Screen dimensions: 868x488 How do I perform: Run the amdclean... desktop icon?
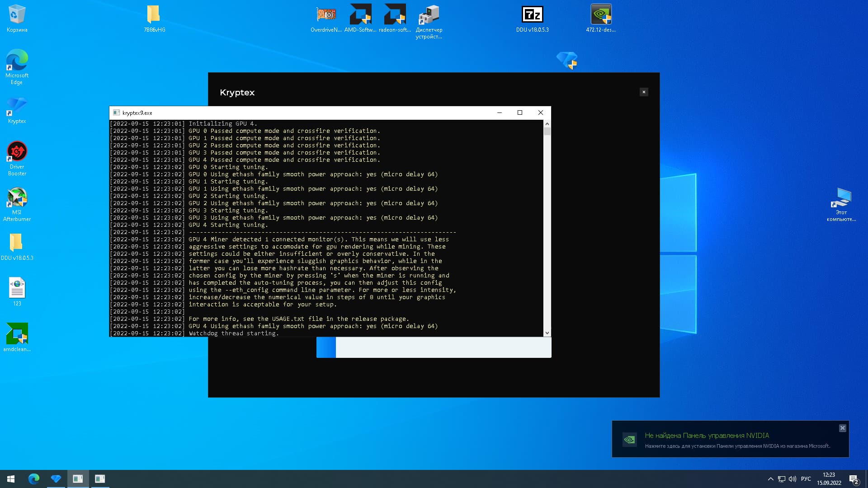pyautogui.click(x=17, y=337)
